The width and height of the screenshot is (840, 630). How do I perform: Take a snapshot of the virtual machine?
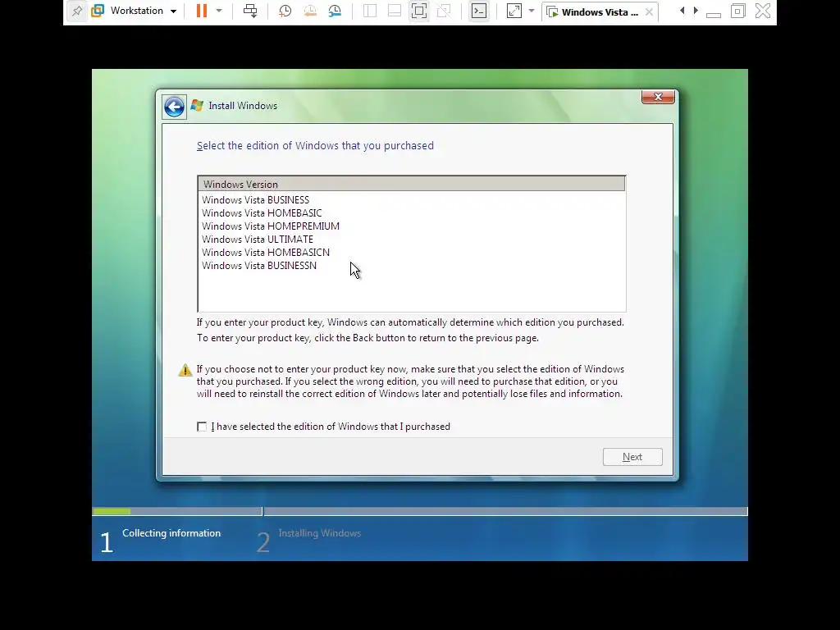coord(285,11)
